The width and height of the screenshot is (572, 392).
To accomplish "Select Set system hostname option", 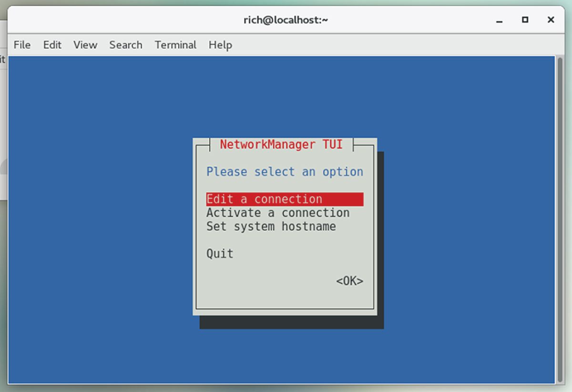I will click(x=271, y=227).
